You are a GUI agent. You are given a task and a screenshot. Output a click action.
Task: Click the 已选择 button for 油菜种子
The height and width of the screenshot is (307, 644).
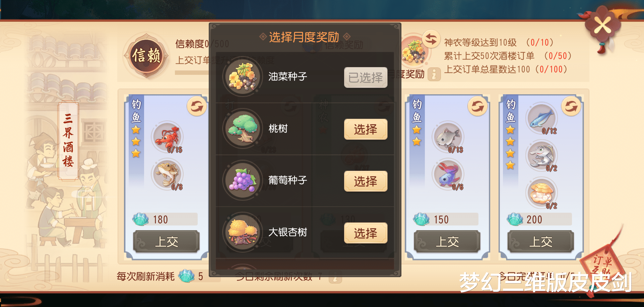(366, 78)
